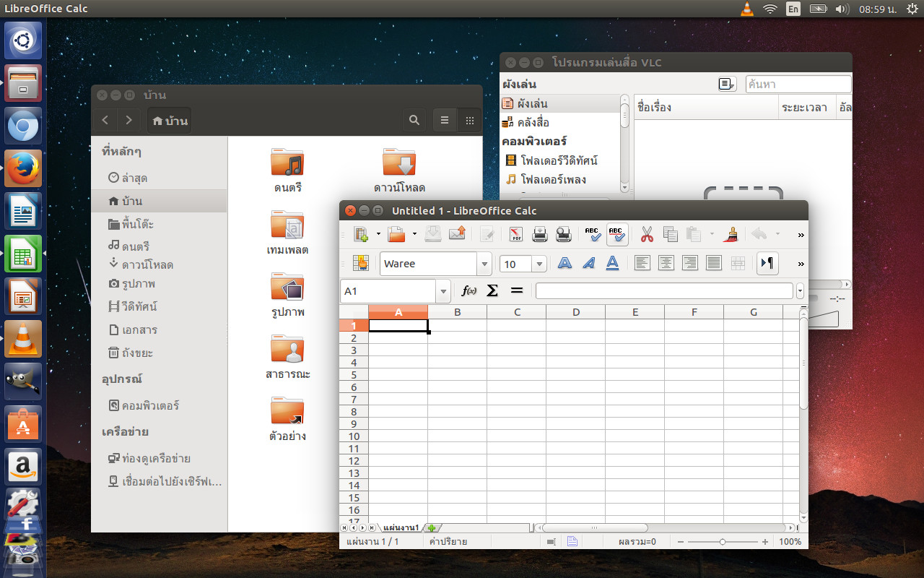Screen dimensions: 924x578
Task: Open the Function Wizard f(x)
Action: 469,290
